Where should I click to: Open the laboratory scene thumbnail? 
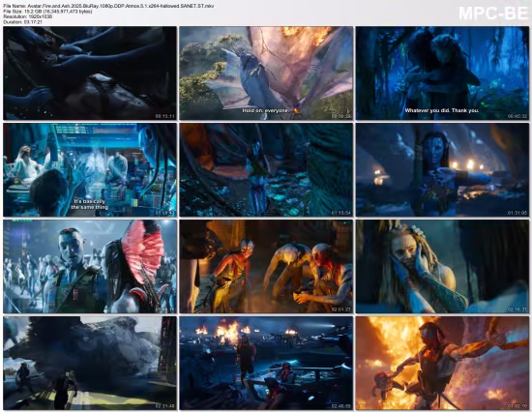[x=90, y=169]
